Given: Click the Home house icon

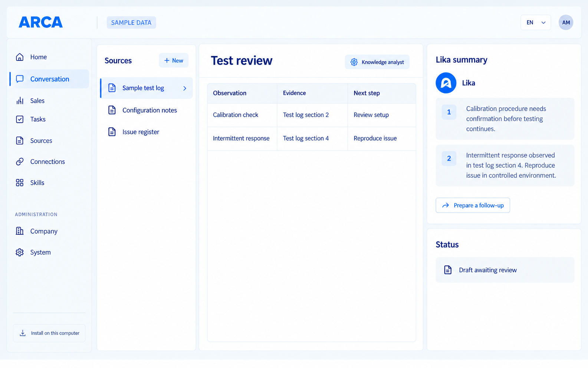Looking at the screenshot, I should 20,57.
